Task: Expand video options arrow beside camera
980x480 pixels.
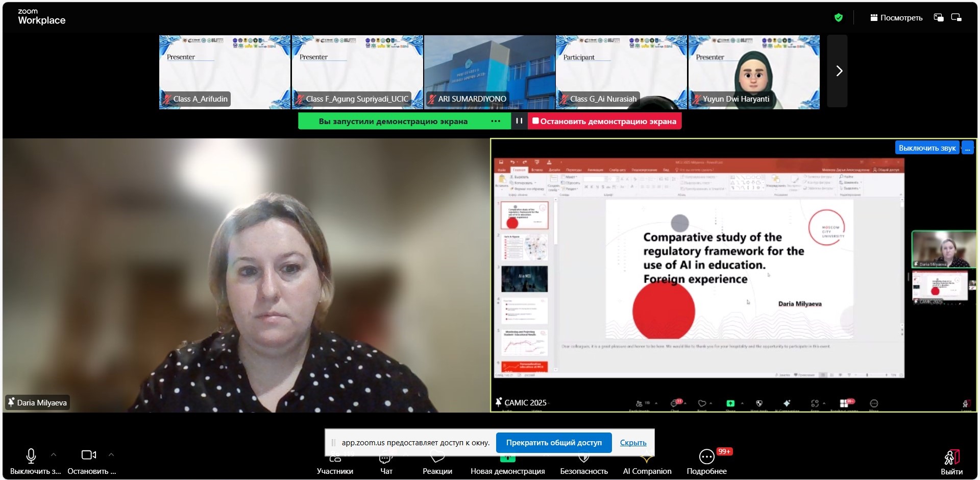Action: pyautogui.click(x=111, y=454)
